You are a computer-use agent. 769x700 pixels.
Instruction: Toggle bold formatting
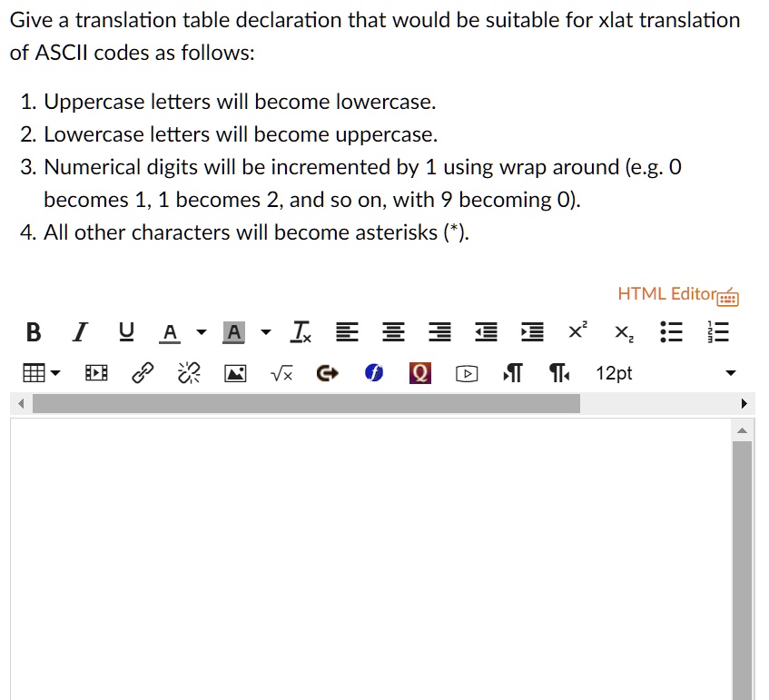[33, 331]
